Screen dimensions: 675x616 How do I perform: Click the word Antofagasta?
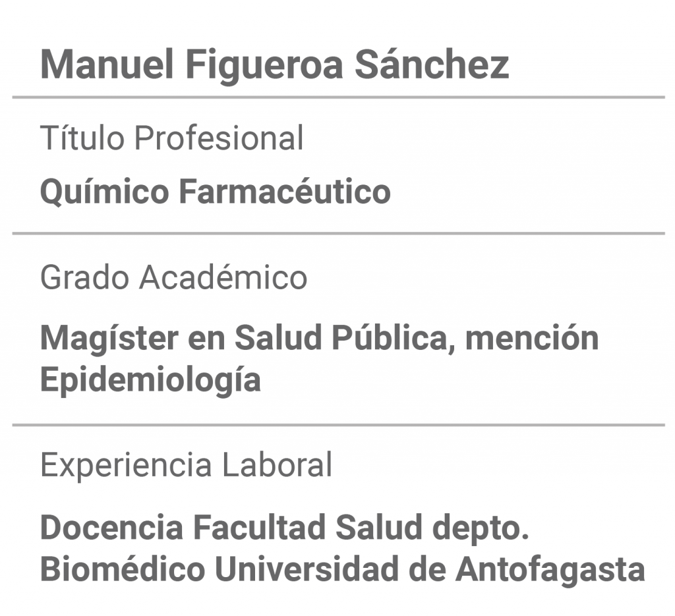point(550,569)
